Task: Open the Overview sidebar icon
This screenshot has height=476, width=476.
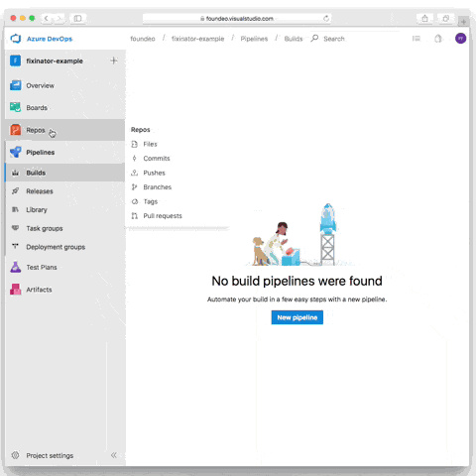Action: 15,85
